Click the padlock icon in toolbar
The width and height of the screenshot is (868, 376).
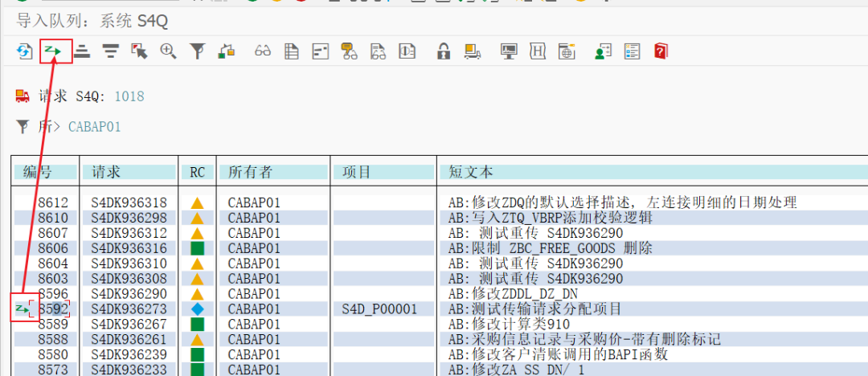(443, 51)
